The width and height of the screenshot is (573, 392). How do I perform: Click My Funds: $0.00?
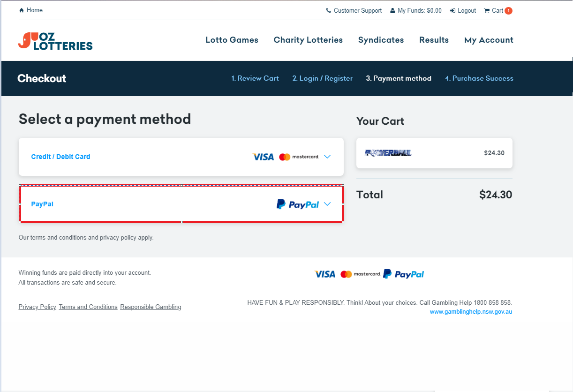(420, 11)
